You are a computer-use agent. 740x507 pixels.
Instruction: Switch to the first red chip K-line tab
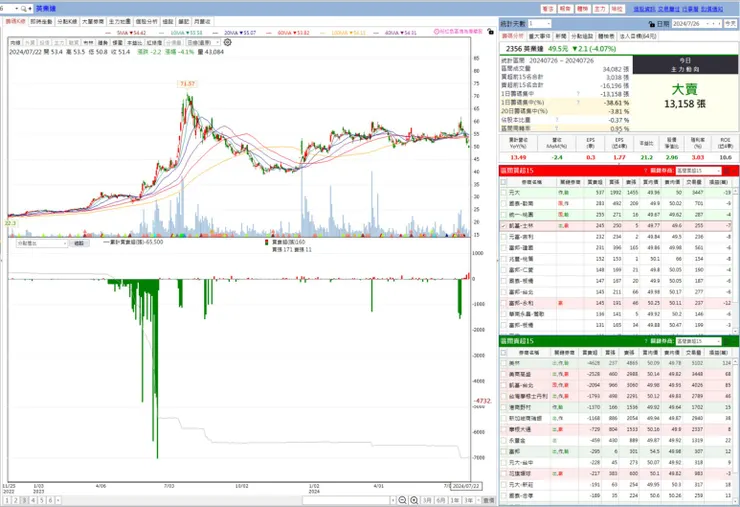click(x=15, y=22)
